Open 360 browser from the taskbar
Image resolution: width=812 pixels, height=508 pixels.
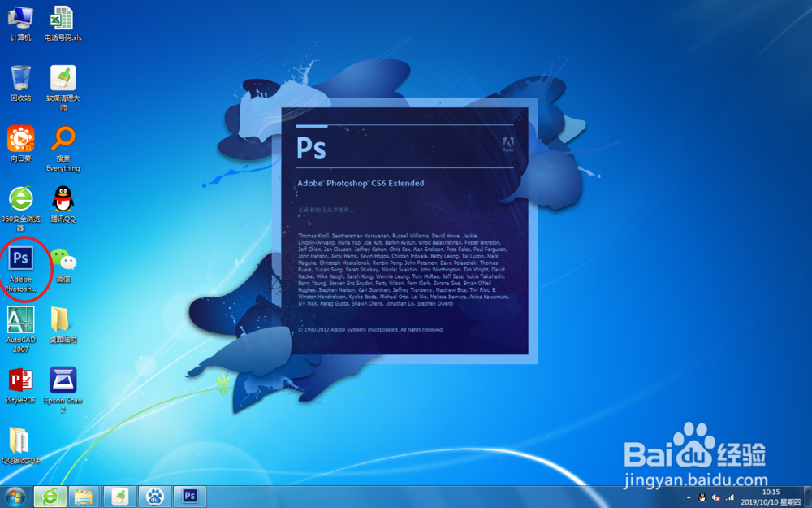[x=50, y=497]
